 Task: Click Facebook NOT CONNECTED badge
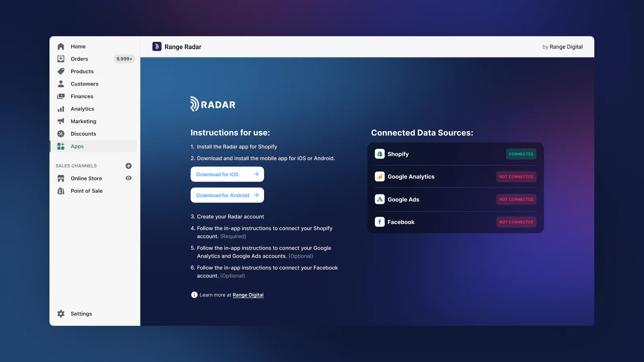click(x=516, y=222)
